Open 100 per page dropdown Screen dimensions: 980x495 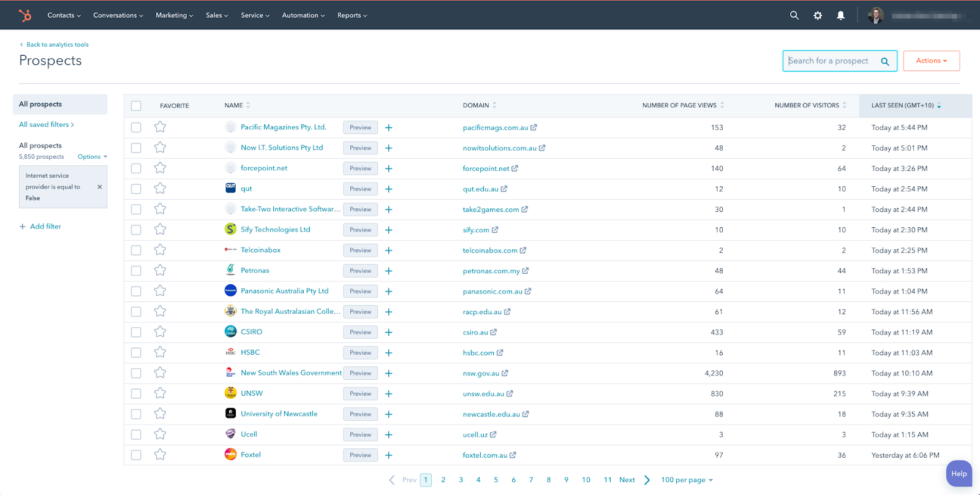[687, 480]
